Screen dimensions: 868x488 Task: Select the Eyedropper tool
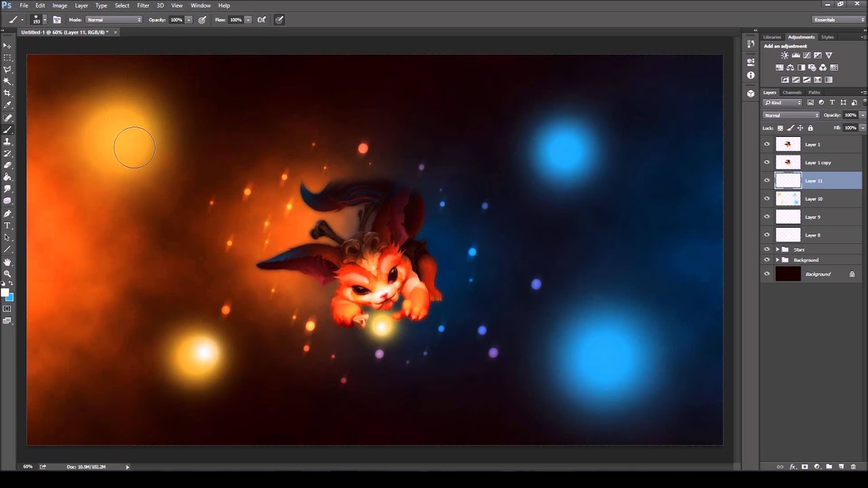click(7, 105)
